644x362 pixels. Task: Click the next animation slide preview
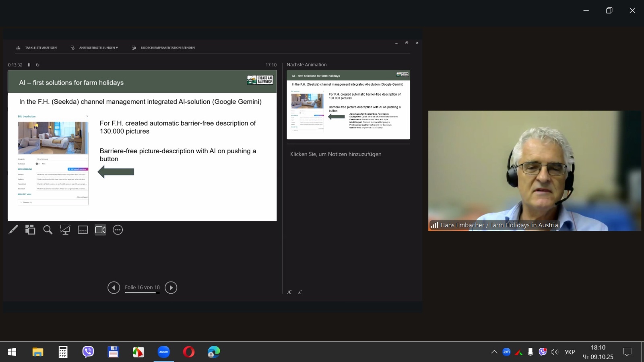click(348, 105)
